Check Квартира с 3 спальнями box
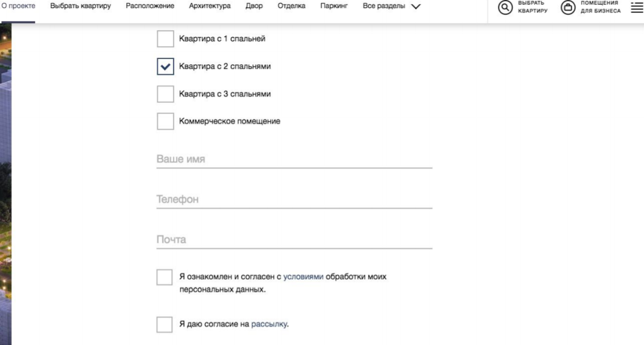 tap(165, 94)
